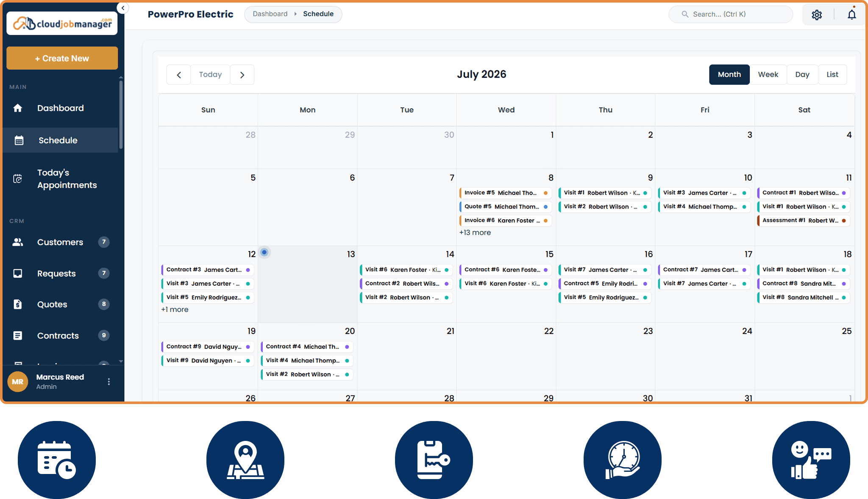Click the search magnifier icon

point(685,14)
